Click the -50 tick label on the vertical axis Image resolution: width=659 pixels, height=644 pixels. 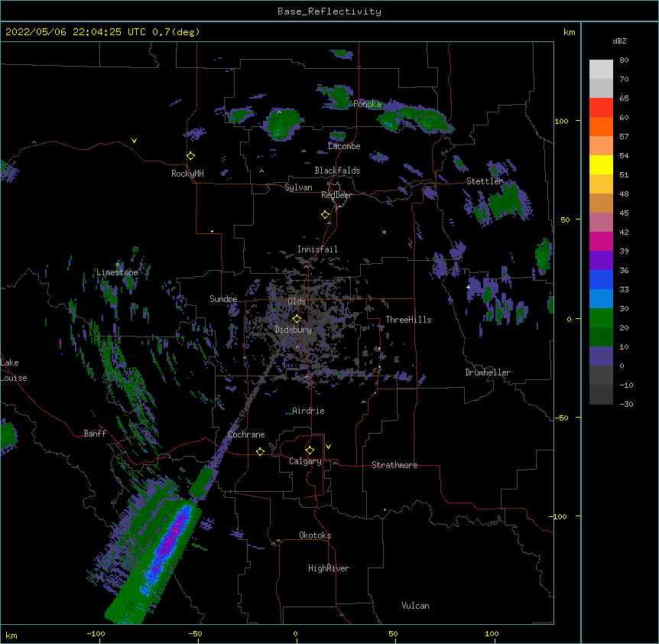click(x=561, y=418)
